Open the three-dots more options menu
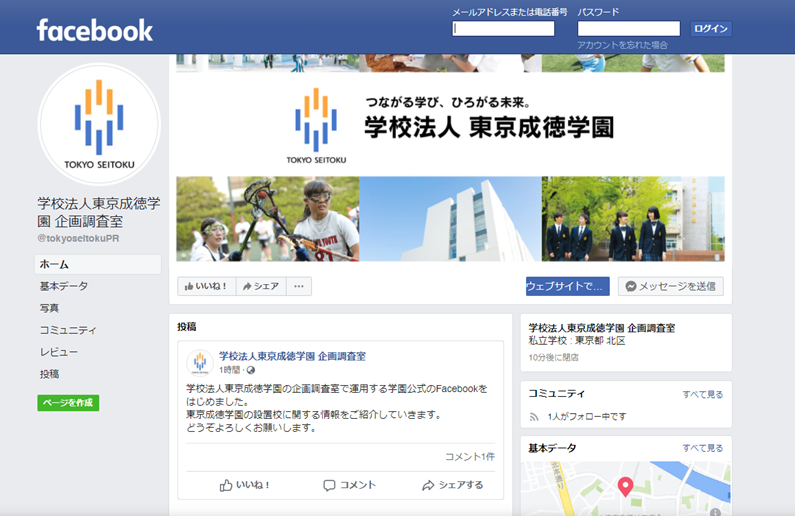This screenshot has height=516, width=795. pyautogui.click(x=299, y=286)
